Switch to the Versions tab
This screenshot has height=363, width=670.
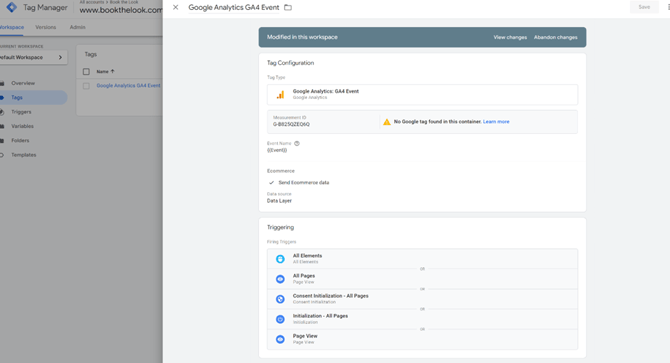coord(46,27)
